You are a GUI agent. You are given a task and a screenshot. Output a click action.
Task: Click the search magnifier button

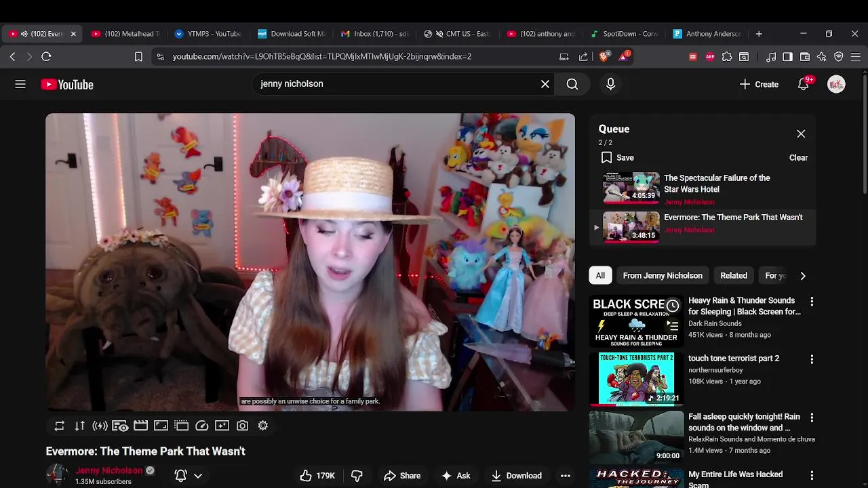point(572,84)
